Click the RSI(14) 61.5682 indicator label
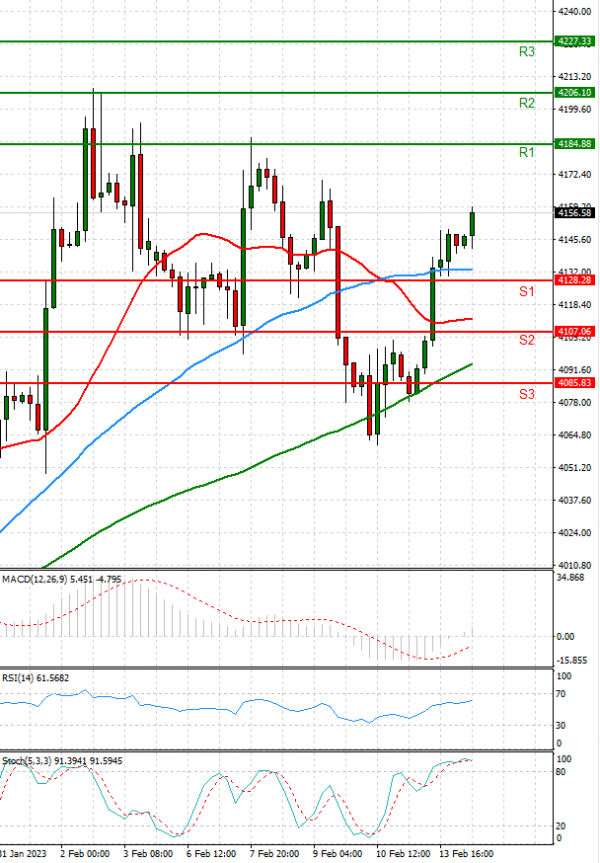The height and width of the screenshot is (863, 600). (36, 678)
